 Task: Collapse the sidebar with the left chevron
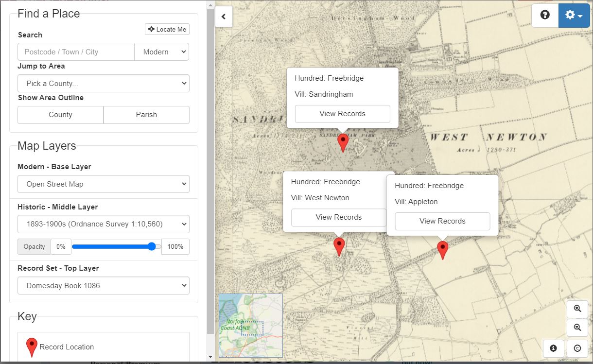tap(224, 17)
